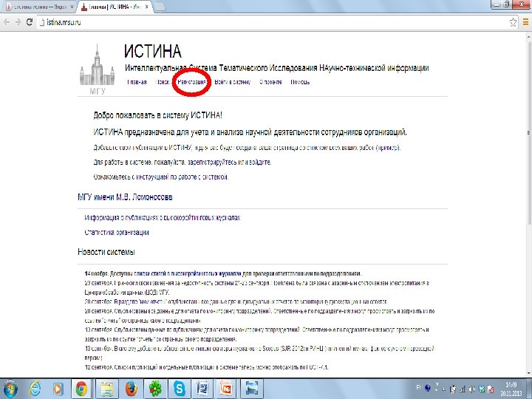Select the Главная ИСТИНА browser tab
The height and width of the screenshot is (399, 532).
click(114, 7)
